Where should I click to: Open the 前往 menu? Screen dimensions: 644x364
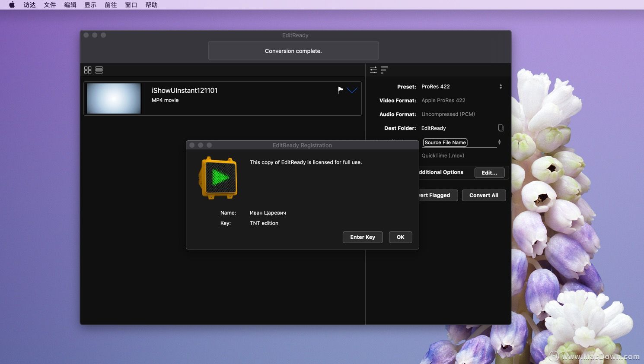point(111,5)
